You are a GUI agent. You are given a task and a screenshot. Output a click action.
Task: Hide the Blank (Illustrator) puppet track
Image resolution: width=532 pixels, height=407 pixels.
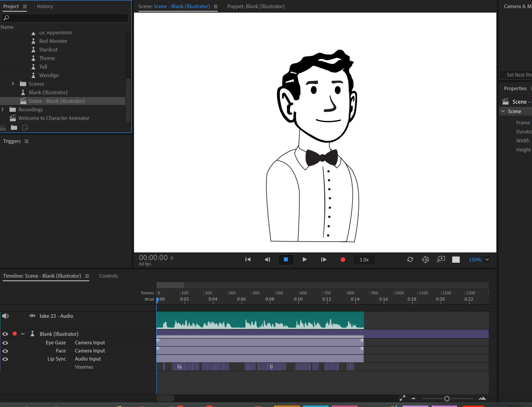click(5, 334)
